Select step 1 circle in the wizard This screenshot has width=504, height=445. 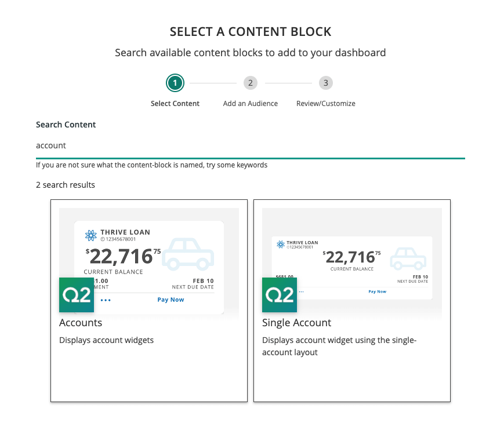pyautogui.click(x=175, y=83)
